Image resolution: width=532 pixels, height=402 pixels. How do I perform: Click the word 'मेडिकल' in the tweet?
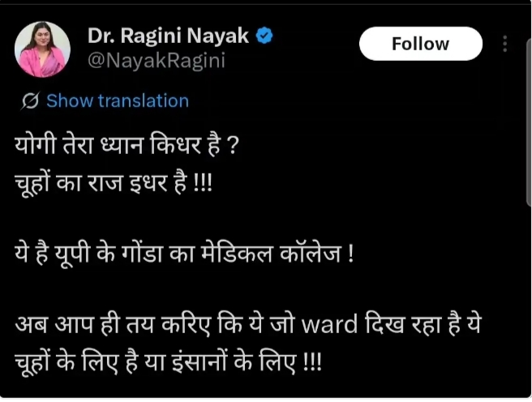[x=237, y=253]
